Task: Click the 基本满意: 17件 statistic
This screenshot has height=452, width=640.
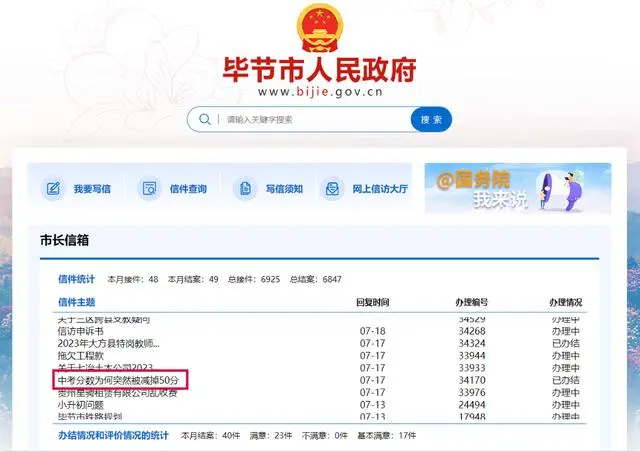Action: coord(387,436)
